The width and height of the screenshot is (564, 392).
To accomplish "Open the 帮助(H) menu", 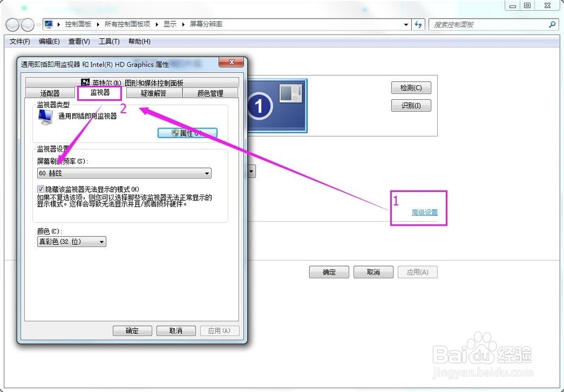I will coord(139,41).
